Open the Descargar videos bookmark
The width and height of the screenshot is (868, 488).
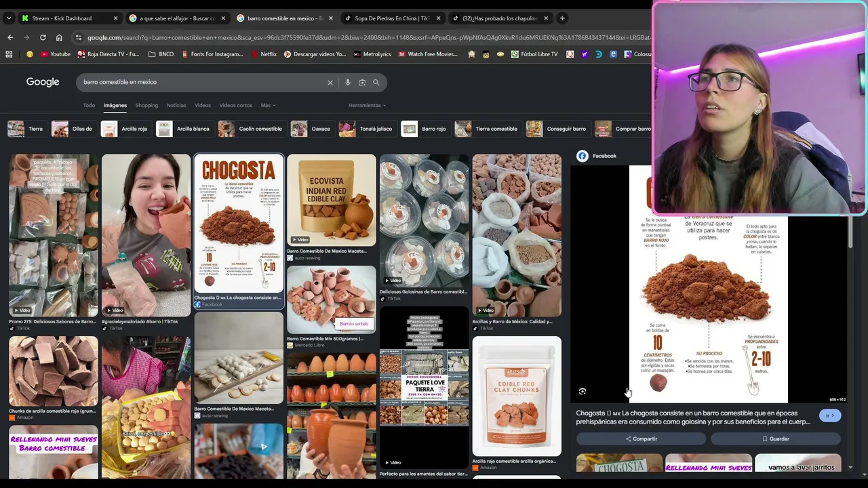pos(315,54)
